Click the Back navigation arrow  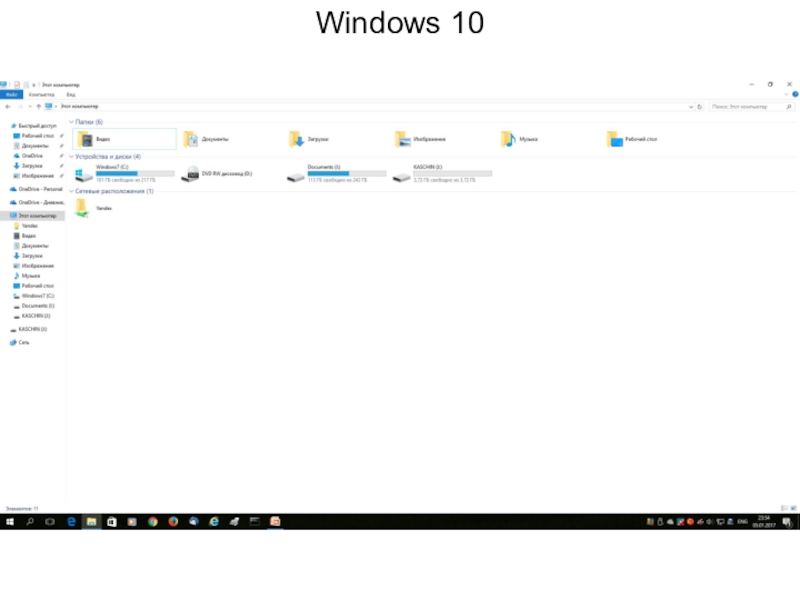point(8,107)
